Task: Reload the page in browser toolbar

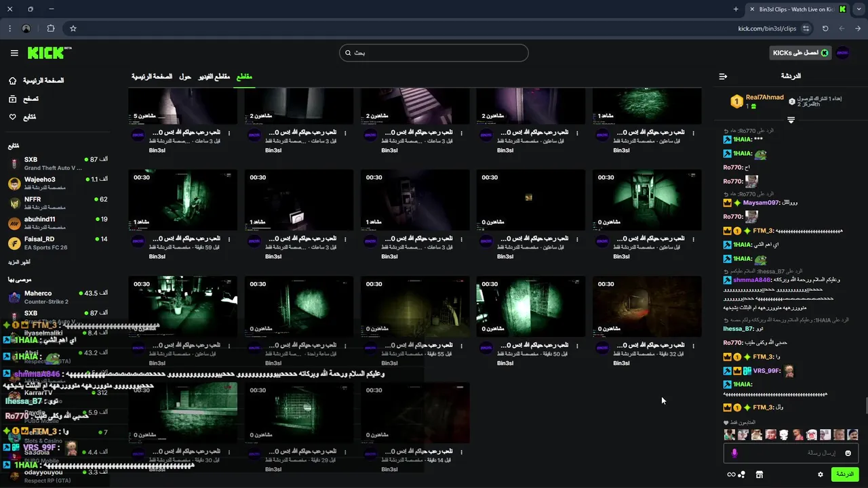Action: pyautogui.click(x=825, y=28)
